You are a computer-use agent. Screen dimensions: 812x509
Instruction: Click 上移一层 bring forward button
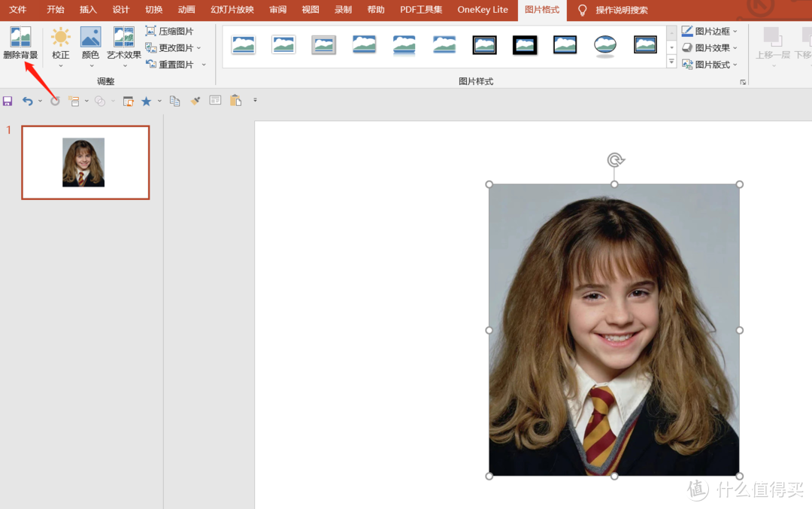tap(773, 47)
